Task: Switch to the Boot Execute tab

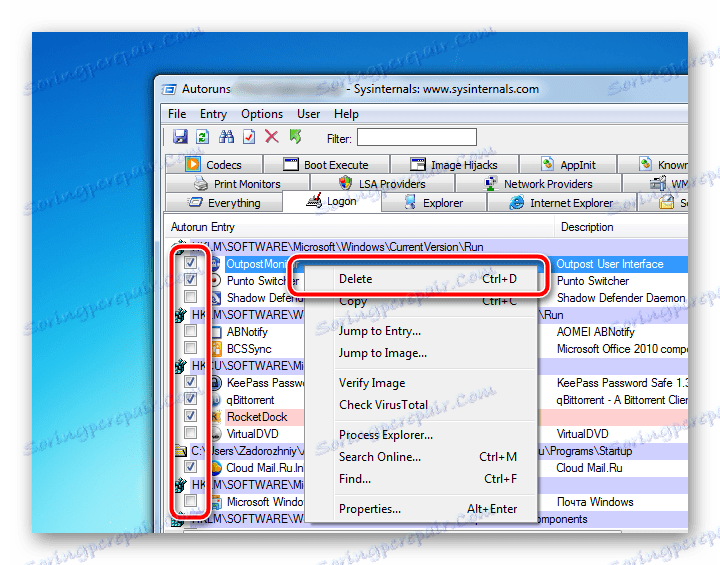Action: [x=326, y=164]
